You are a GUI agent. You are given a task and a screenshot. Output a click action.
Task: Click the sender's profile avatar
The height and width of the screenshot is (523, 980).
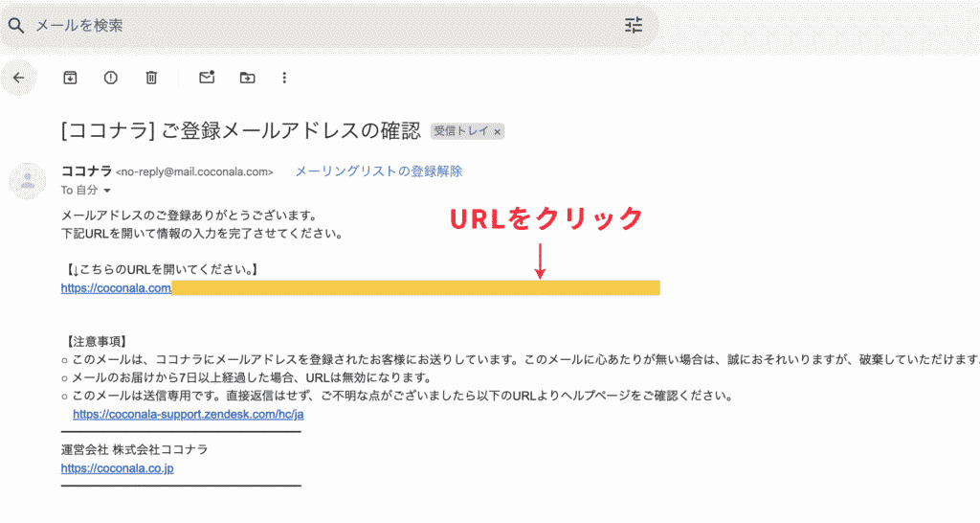click(27, 180)
